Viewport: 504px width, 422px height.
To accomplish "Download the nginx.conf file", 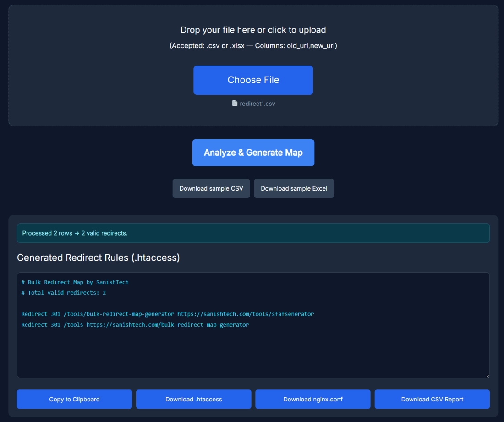I will [x=312, y=399].
